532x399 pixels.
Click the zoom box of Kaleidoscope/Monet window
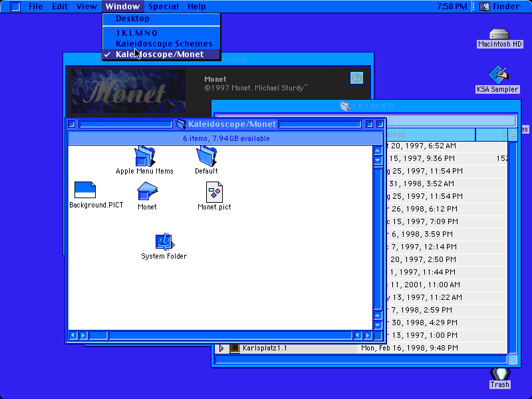(x=370, y=124)
